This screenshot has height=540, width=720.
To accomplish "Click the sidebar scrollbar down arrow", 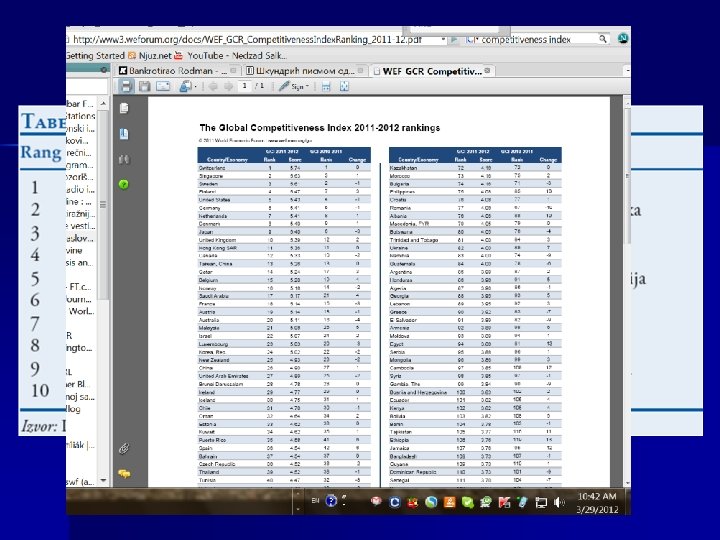I will coord(103,481).
